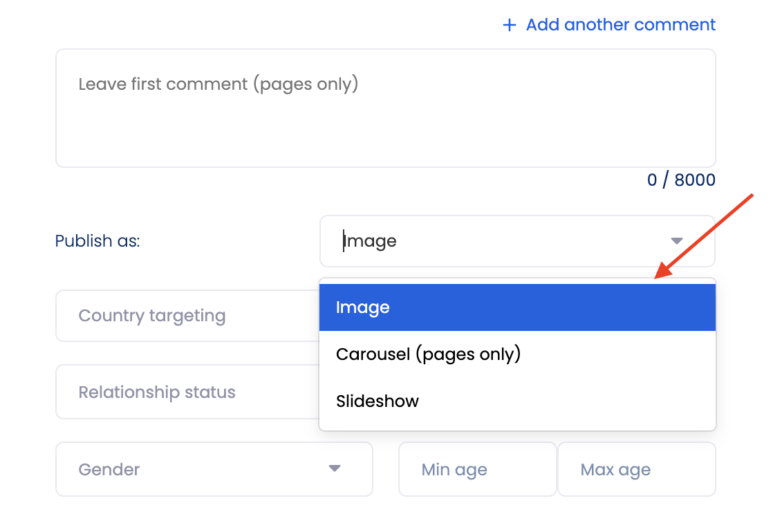Click the Relationship status field
The width and height of the screenshot is (773, 532).
pos(187,392)
